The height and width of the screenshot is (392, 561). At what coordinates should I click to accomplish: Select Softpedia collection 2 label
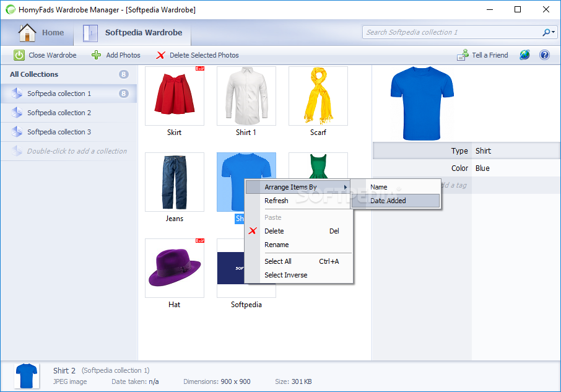point(59,113)
